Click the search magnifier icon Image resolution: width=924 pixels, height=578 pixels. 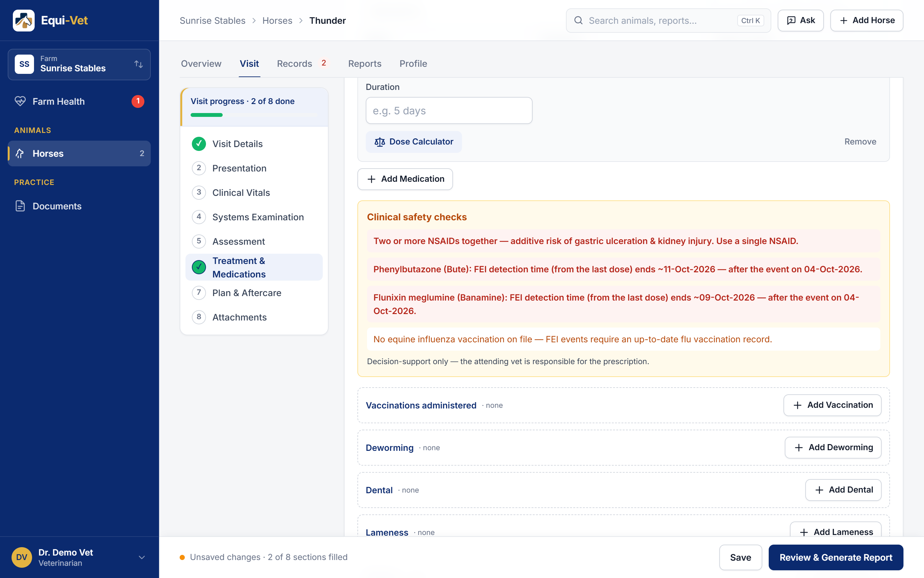578,20
